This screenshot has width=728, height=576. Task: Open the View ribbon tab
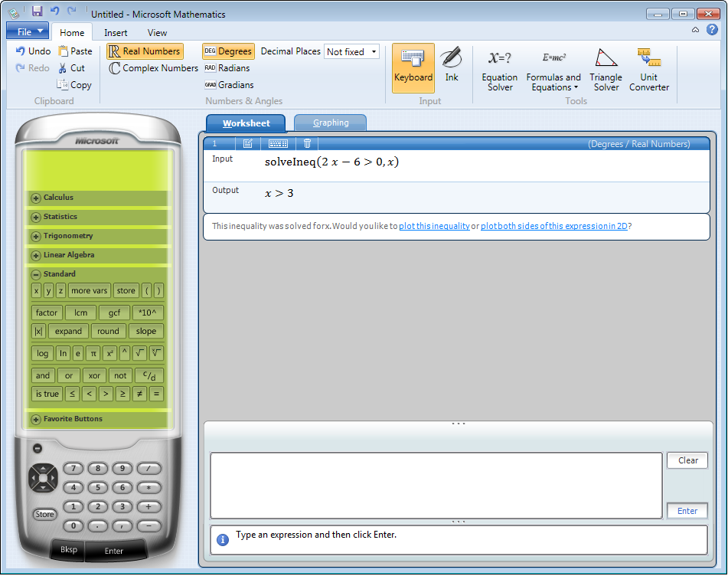pos(157,32)
